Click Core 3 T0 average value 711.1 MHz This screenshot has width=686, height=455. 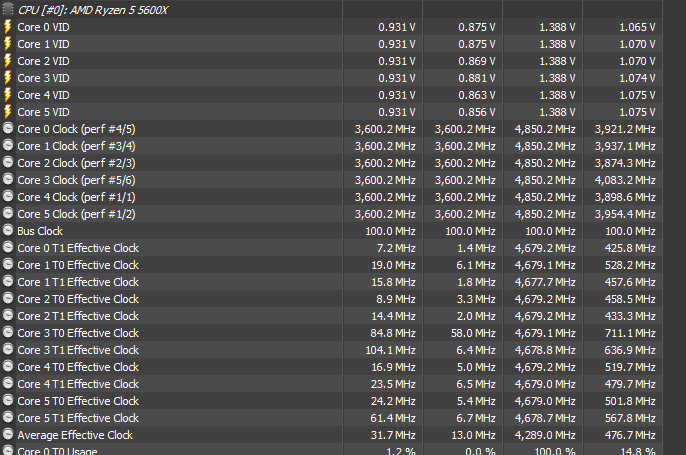coord(630,333)
